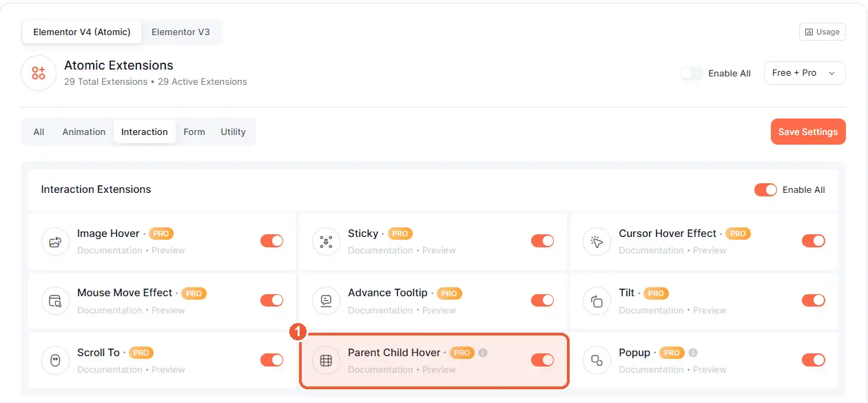The image size is (868, 403).
Task: Open Cursor Hover Effect Preview link
Action: point(710,250)
